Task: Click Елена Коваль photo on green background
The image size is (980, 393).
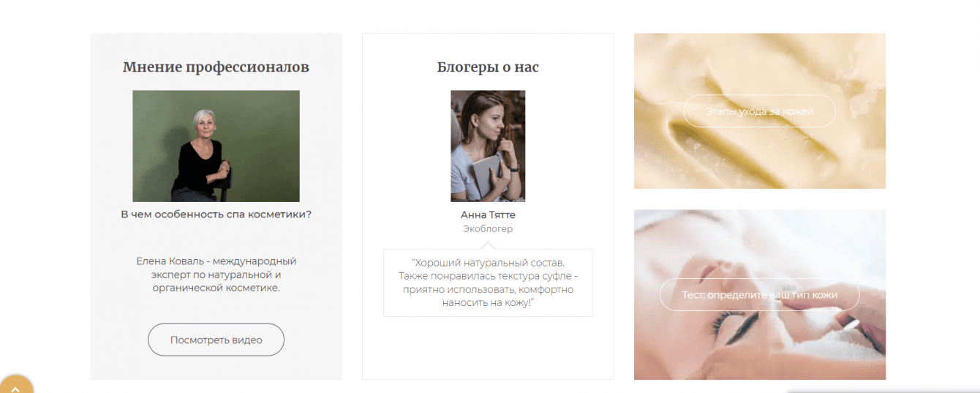Action: 216,146
